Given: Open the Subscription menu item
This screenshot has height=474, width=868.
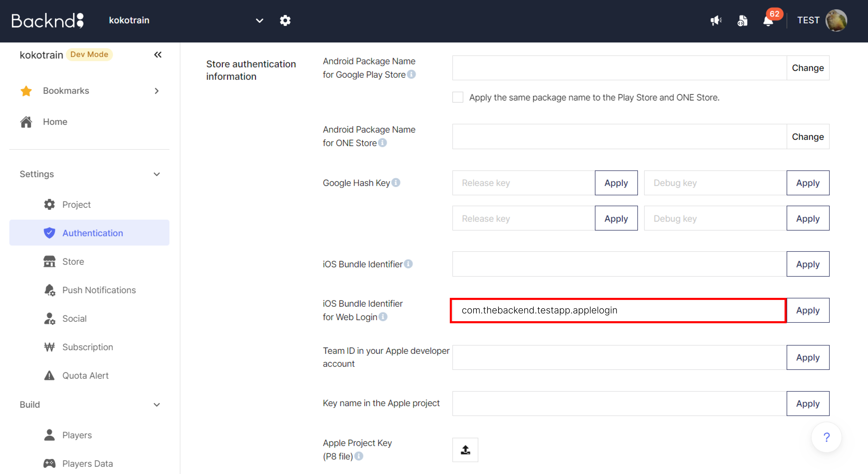Looking at the screenshot, I should click(x=89, y=347).
